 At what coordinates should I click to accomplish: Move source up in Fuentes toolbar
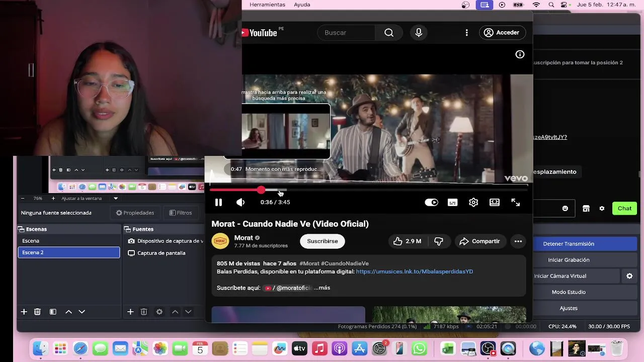[x=175, y=312]
